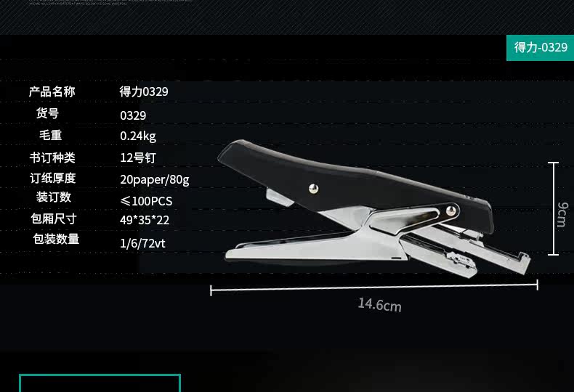
Task: Click the 9cm height measurement label
Action: point(563,215)
